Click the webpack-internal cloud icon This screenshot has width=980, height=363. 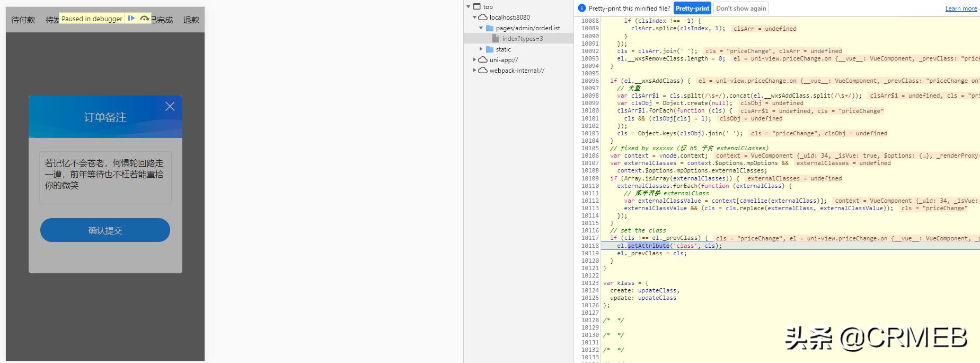(x=483, y=71)
